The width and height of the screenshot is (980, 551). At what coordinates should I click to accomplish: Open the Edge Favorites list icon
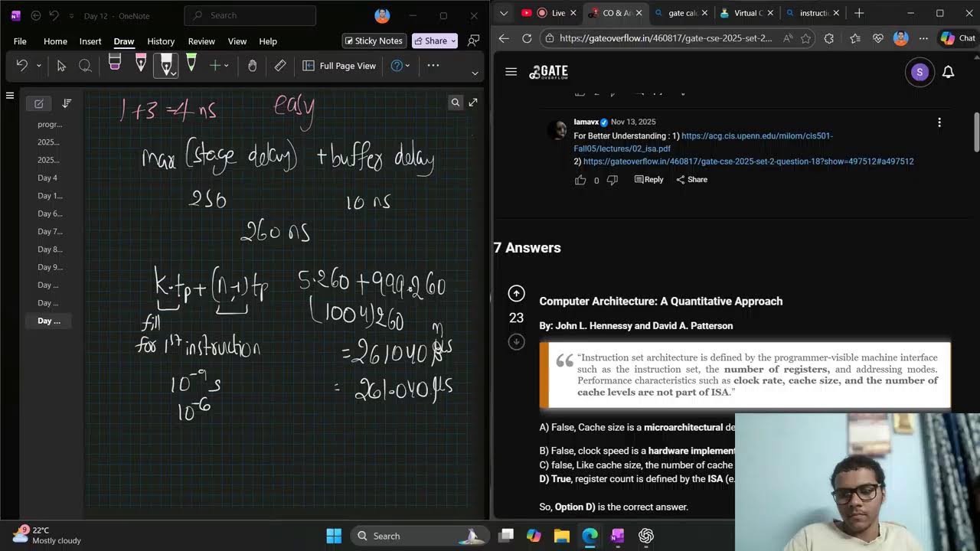pos(854,38)
